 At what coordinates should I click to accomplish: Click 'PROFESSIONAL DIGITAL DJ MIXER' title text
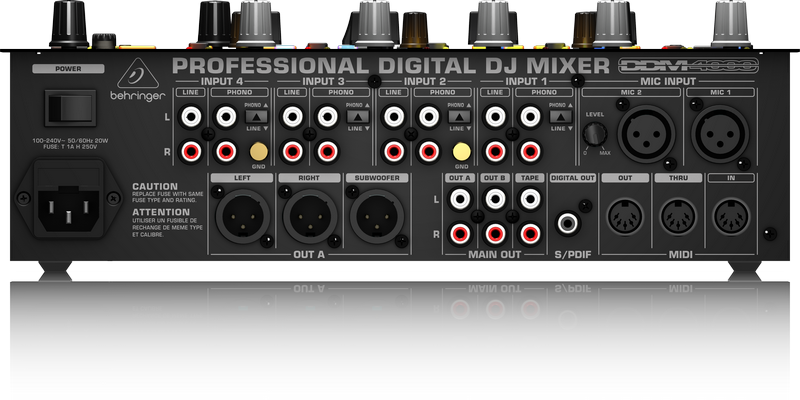tap(391, 66)
